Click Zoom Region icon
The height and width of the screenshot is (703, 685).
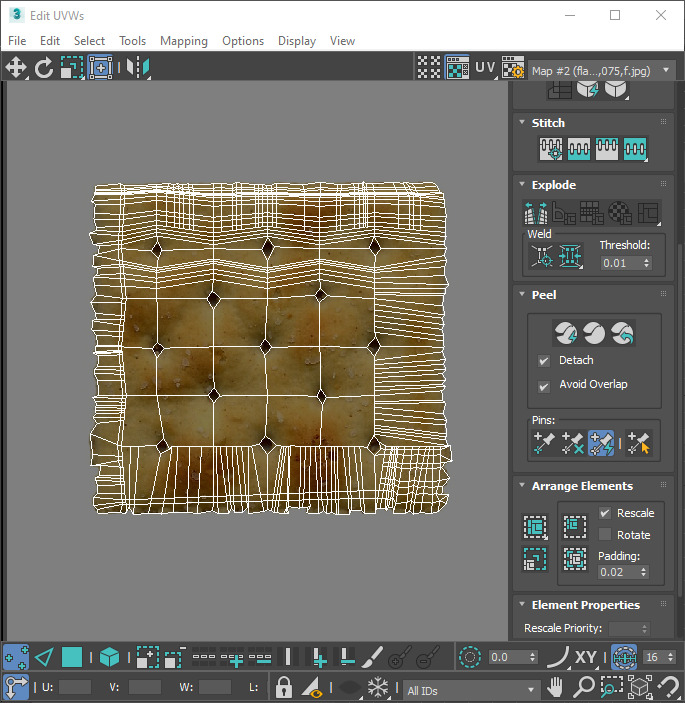(x=611, y=686)
